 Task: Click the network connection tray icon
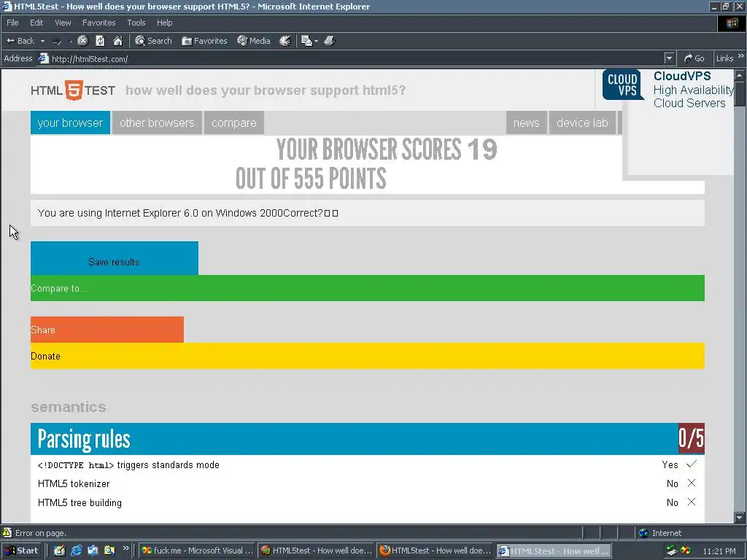pos(672,551)
